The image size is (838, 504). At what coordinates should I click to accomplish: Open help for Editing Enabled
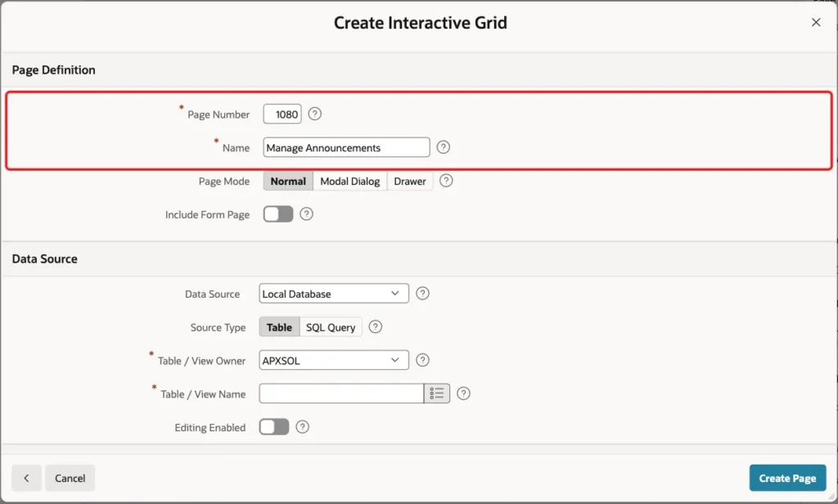303,427
